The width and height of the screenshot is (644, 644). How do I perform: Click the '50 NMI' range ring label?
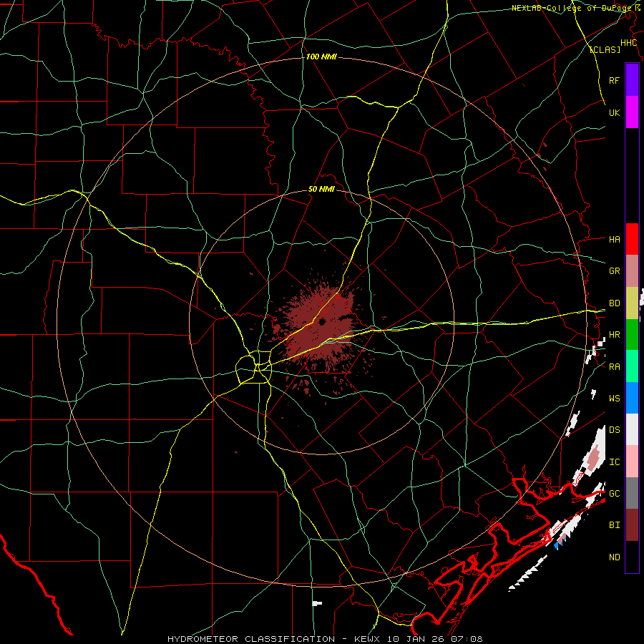[x=321, y=190]
